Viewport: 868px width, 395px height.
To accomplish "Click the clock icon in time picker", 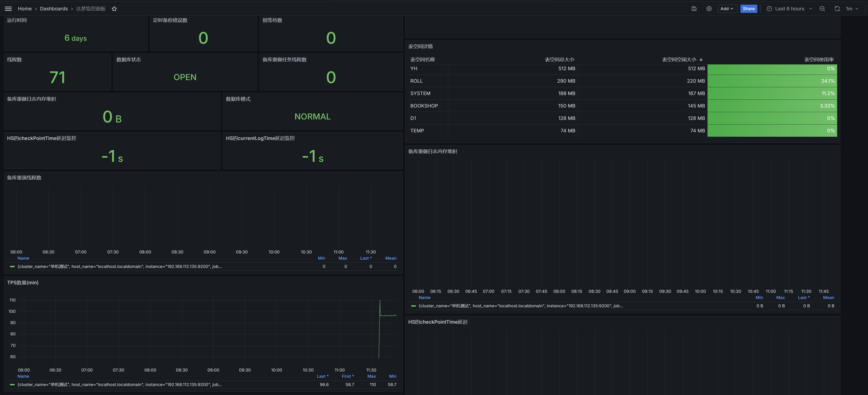I will [769, 9].
